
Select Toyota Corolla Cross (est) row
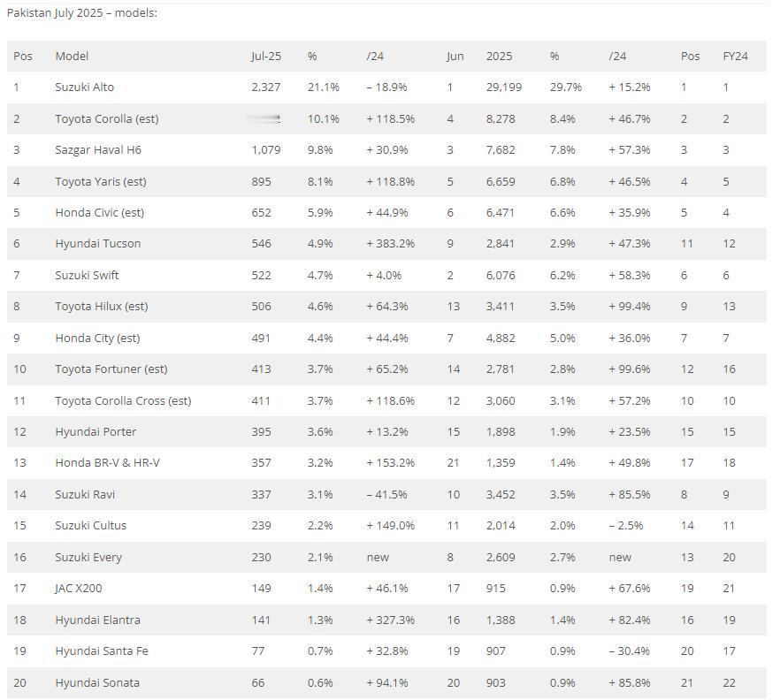click(386, 400)
